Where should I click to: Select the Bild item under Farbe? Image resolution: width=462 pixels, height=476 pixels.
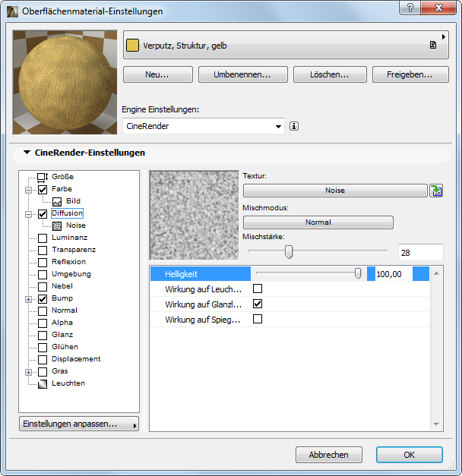73,201
